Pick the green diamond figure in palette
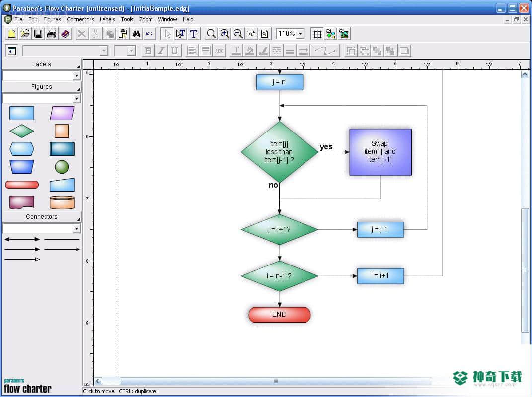 pyautogui.click(x=22, y=131)
